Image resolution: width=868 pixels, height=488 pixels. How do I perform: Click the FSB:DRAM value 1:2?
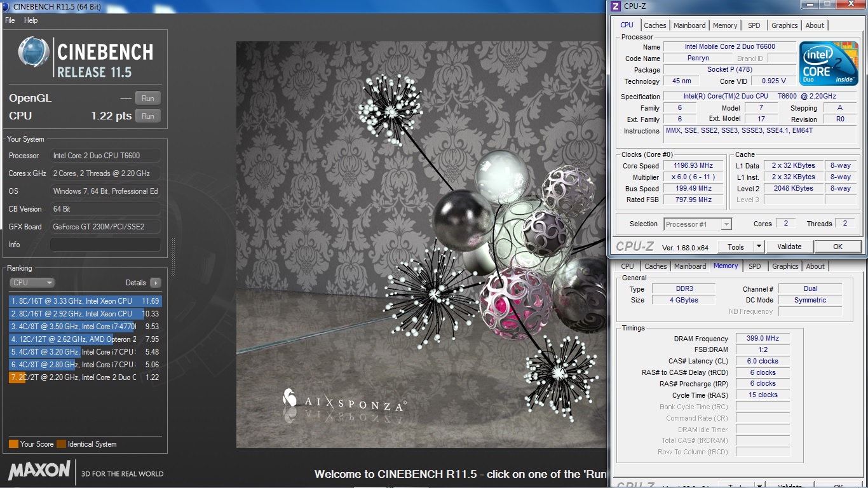tap(763, 349)
